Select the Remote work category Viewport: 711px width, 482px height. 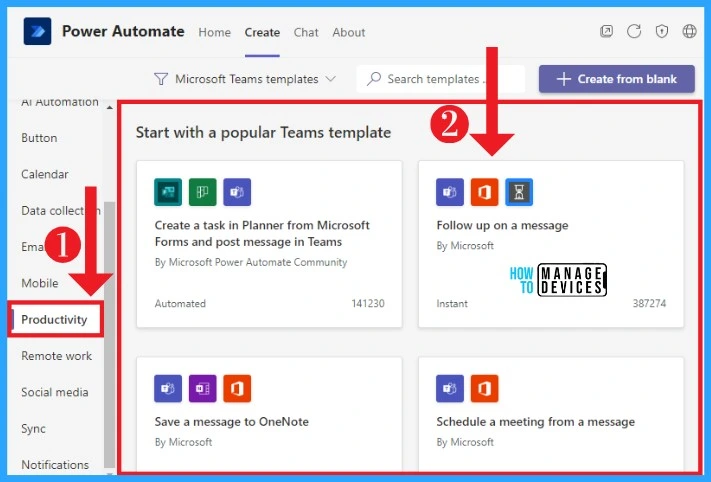57,356
